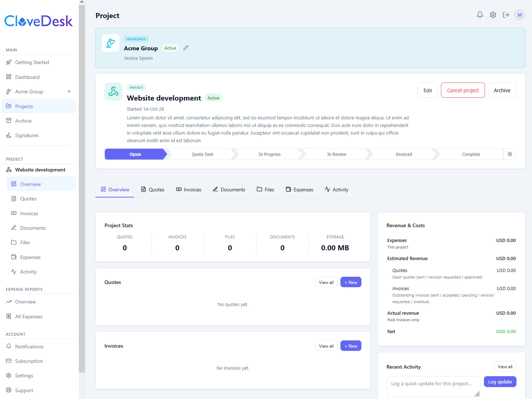
Task: Open the settings gear icon in header
Action: [493, 15]
